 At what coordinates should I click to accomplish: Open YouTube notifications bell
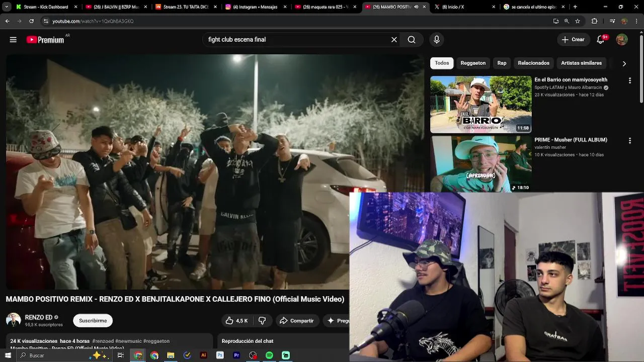(x=600, y=40)
